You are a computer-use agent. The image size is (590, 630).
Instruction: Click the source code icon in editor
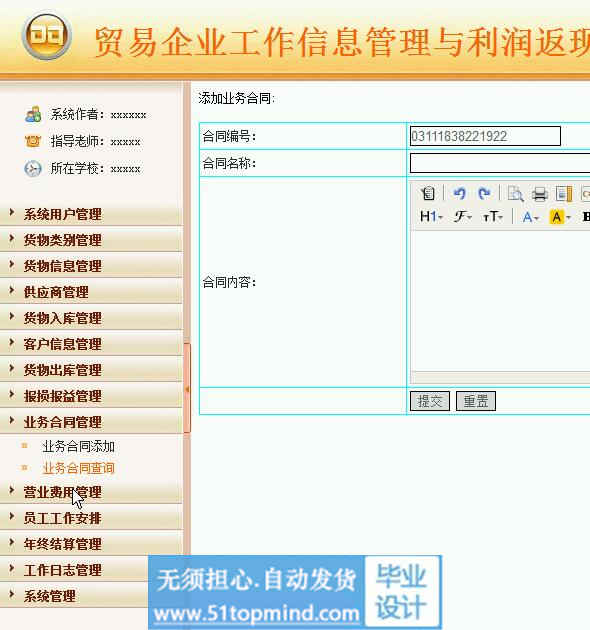(428, 194)
